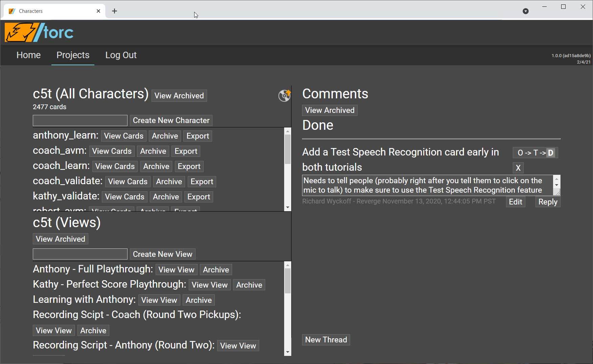Click the favicon on the Characters tab
Image resolution: width=593 pixels, height=364 pixels.
click(x=12, y=11)
